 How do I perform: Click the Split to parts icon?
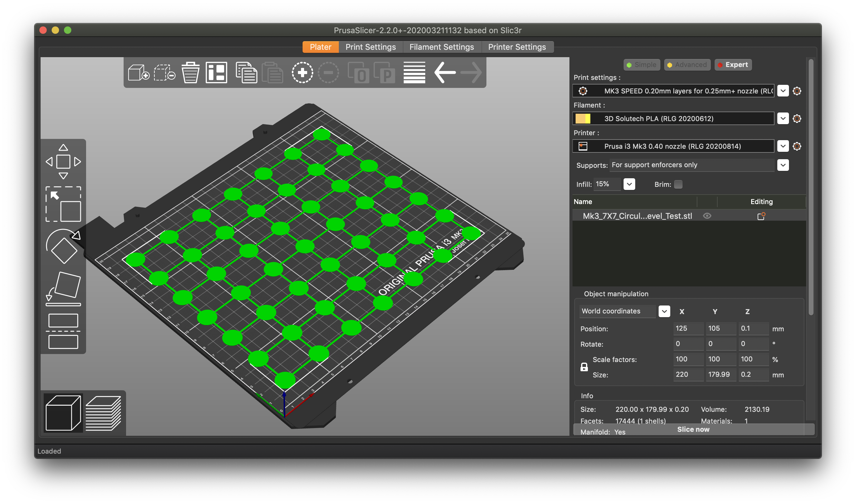(x=384, y=72)
